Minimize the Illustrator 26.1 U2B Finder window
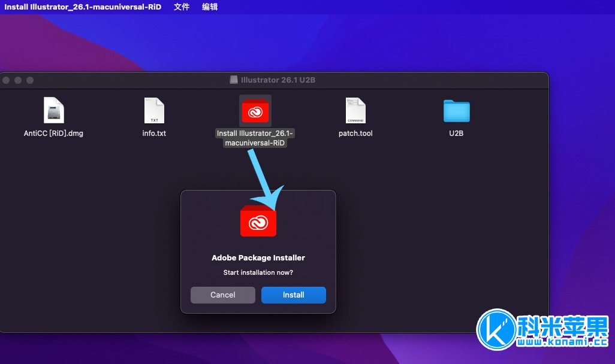Viewport: 615px width, 364px height. 18,80
